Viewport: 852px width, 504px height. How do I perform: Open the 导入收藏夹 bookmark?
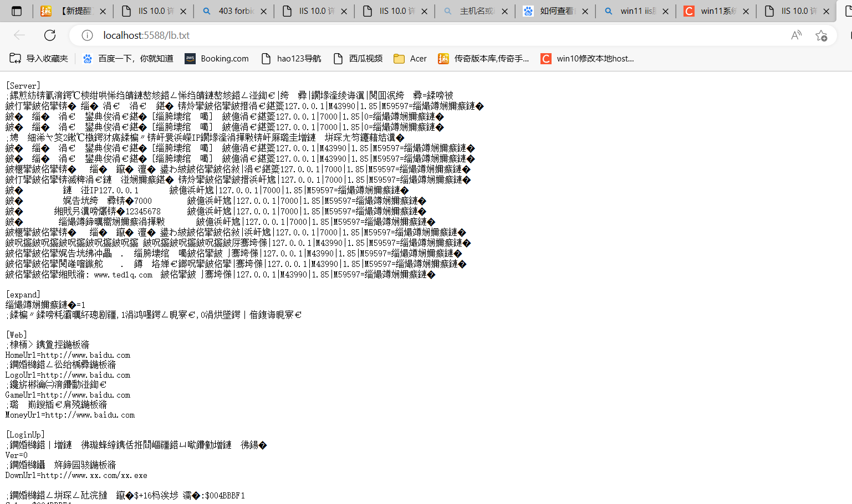[x=39, y=59]
